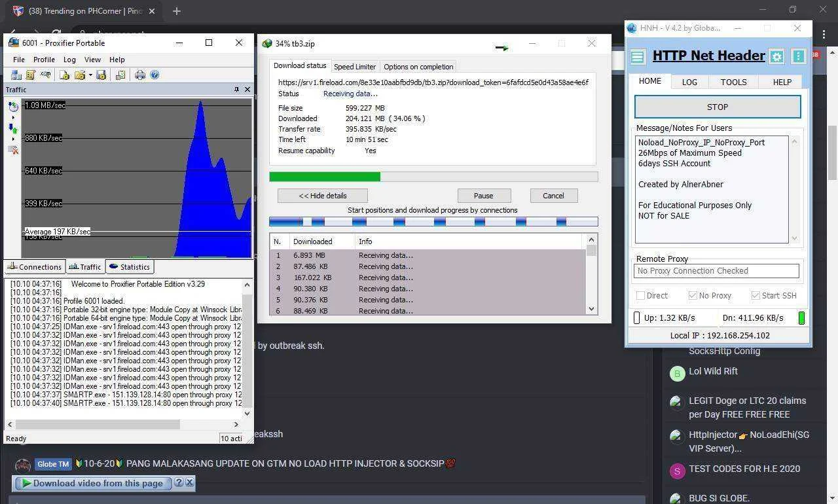Click the Hide details button in IDM
Screen dimensions: 838x504
point(322,196)
